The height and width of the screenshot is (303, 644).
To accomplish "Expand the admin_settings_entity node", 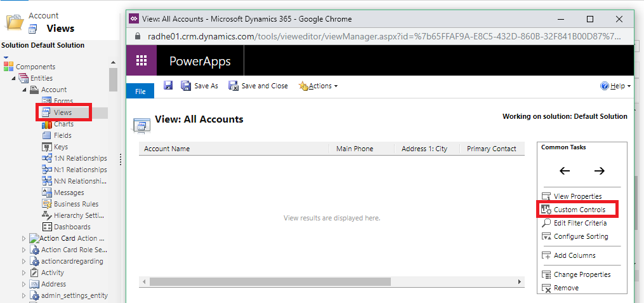I will [24, 295].
